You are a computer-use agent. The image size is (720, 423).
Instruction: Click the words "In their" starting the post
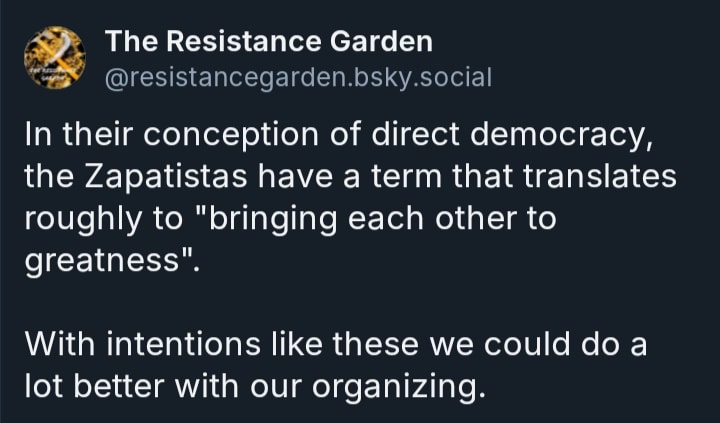(x=67, y=134)
